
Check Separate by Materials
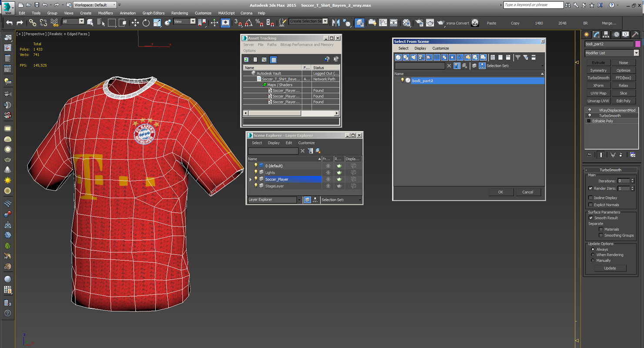point(601,229)
